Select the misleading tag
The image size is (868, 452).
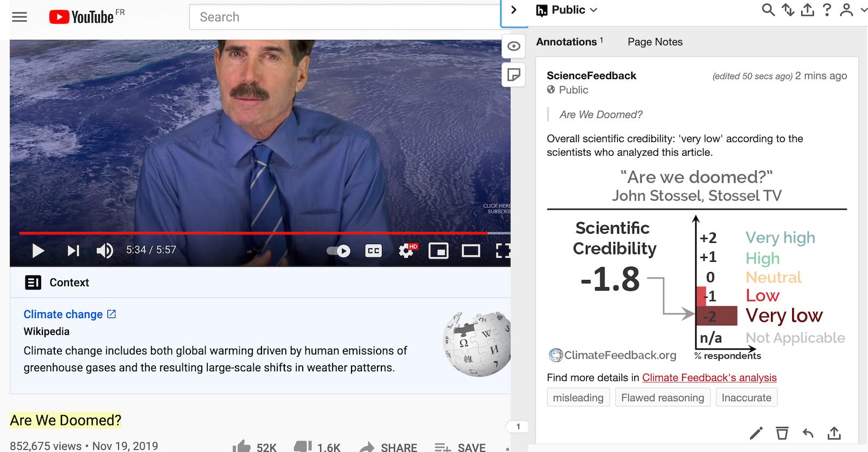tap(578, 397)
